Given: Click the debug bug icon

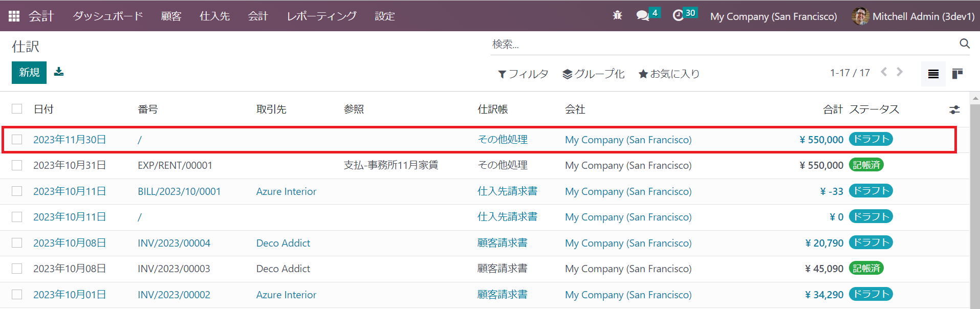Looking at the screenshot, I should (617, 15).
